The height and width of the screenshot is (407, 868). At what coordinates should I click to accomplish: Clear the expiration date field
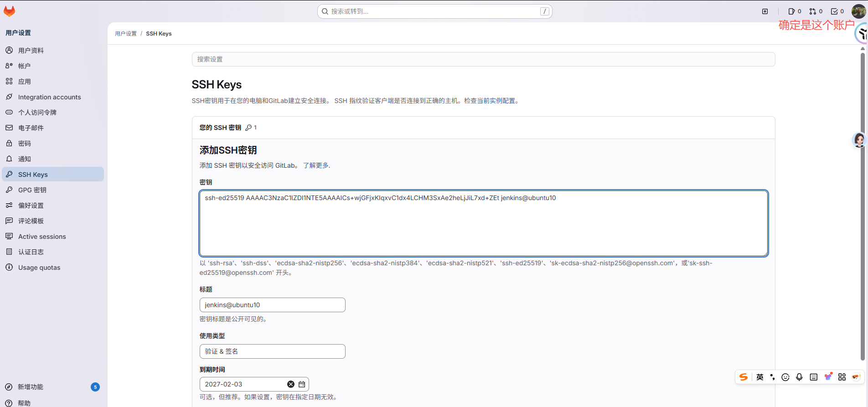[291, 384]
